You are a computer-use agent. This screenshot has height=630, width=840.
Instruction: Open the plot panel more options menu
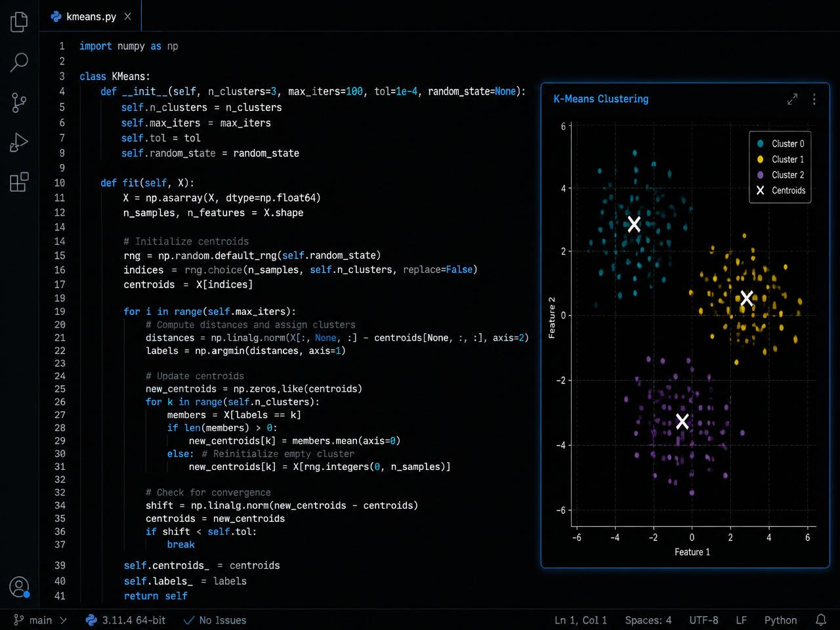(x=814, y=99)
